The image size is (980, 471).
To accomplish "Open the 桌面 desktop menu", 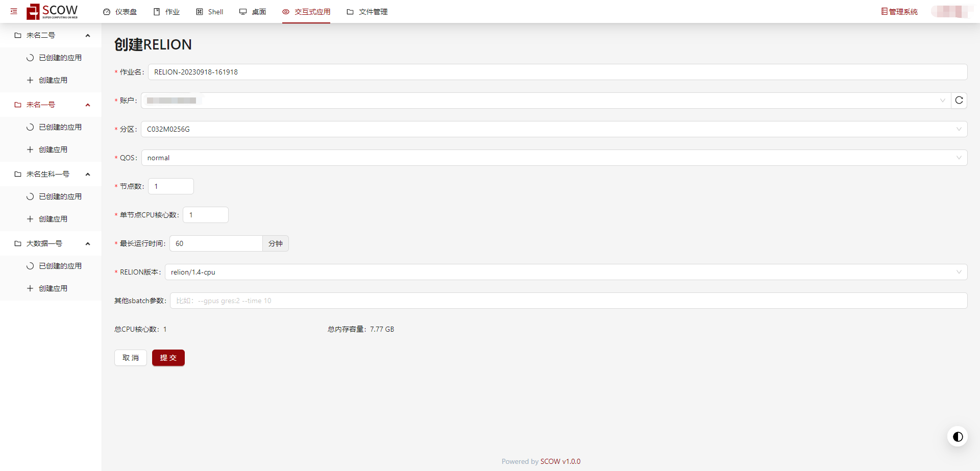I will click(253, 12).
